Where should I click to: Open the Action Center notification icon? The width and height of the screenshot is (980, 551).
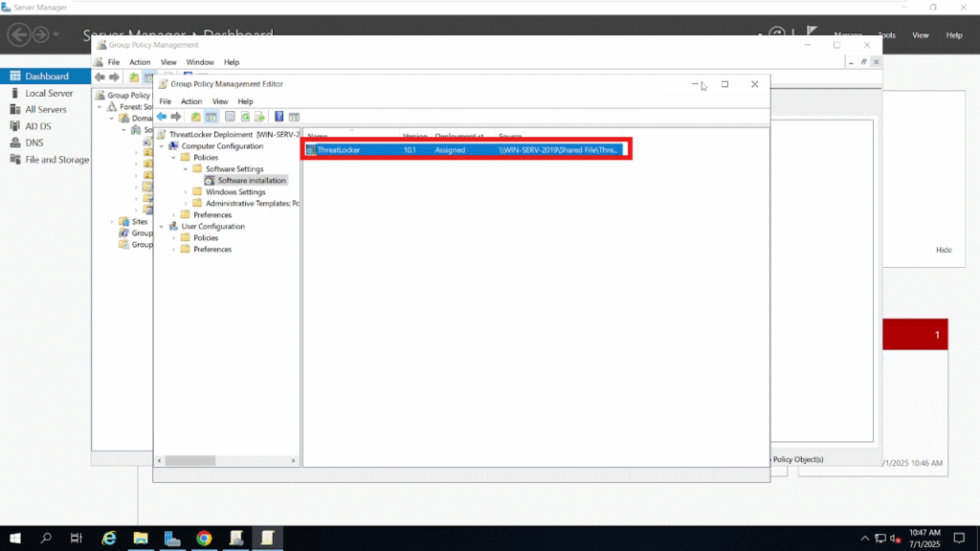(959, 538)
